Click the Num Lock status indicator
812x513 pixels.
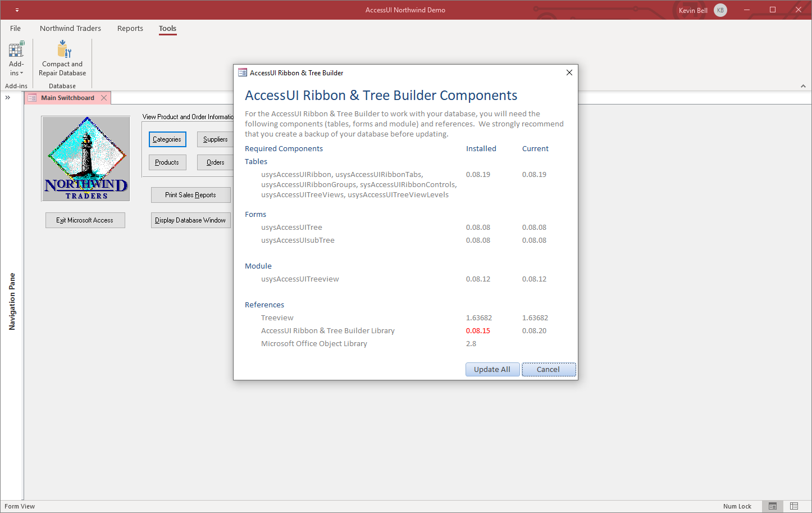point(737,506)
